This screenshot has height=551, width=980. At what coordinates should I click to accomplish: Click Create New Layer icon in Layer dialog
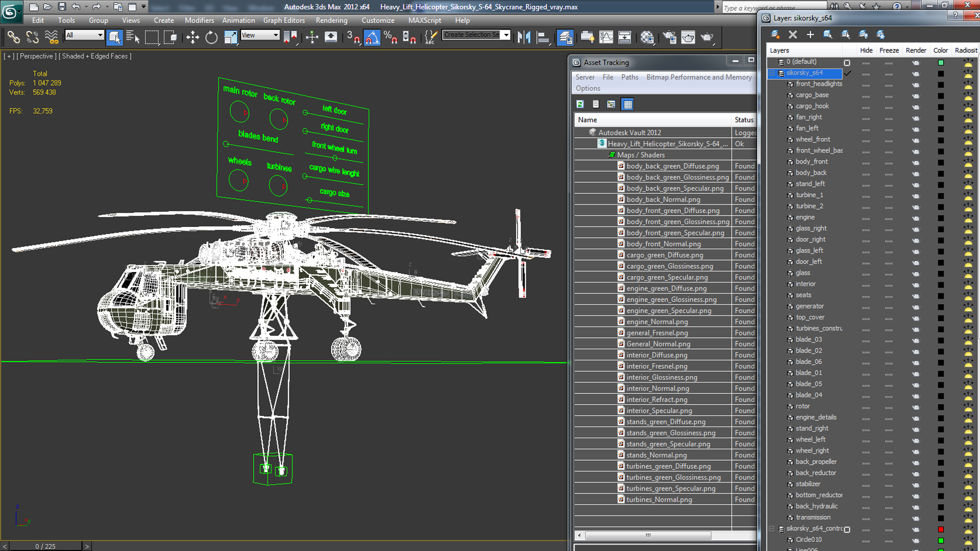(775, 35)
